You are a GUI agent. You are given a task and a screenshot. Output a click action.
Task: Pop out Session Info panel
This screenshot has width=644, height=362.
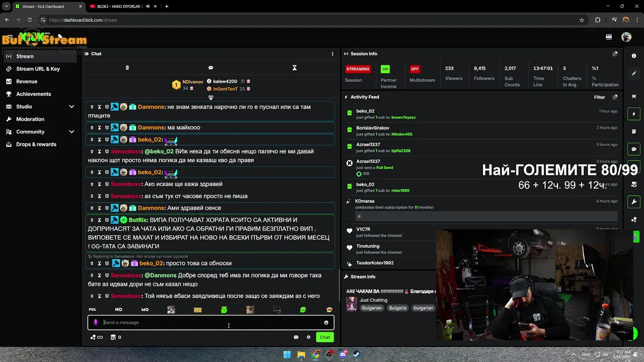[x=615, y=54]
